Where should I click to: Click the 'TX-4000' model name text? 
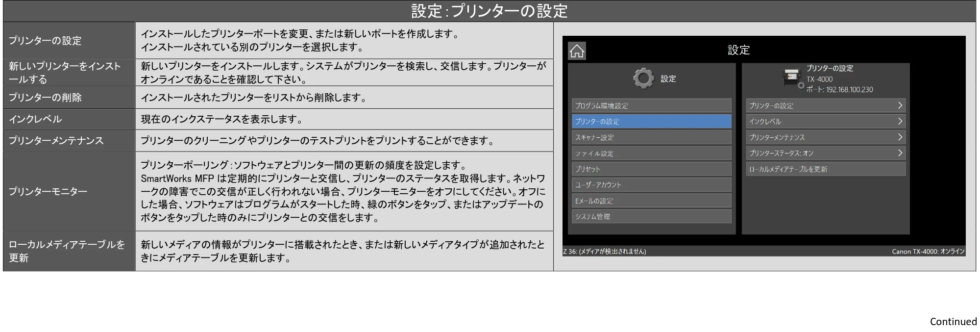[x=819, y=79]
